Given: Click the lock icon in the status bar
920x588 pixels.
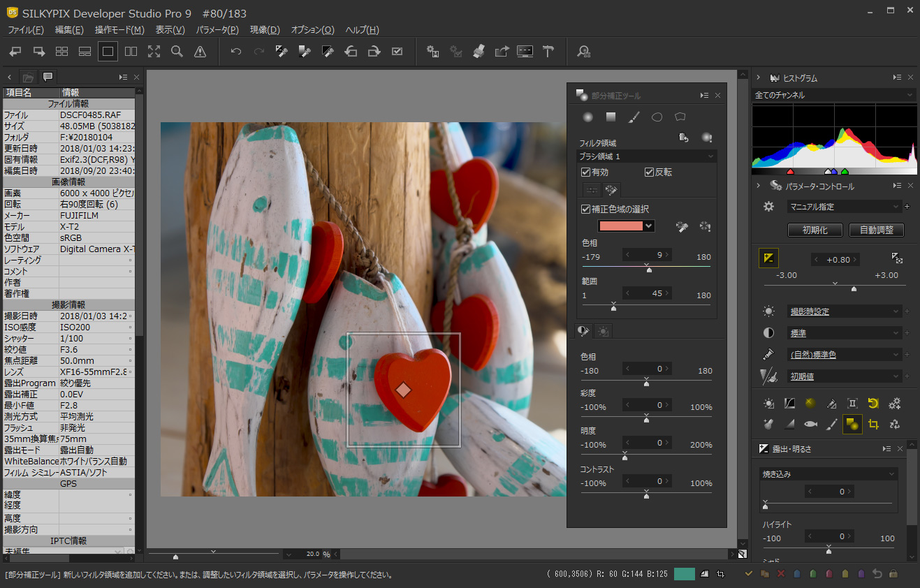Looking at the screenshot, I should click(893, 574).
